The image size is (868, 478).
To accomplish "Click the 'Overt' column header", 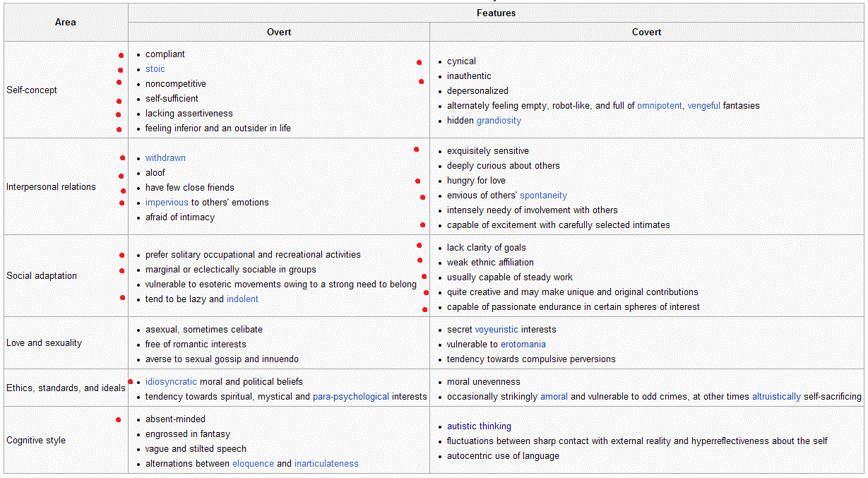I will point(279,32).
